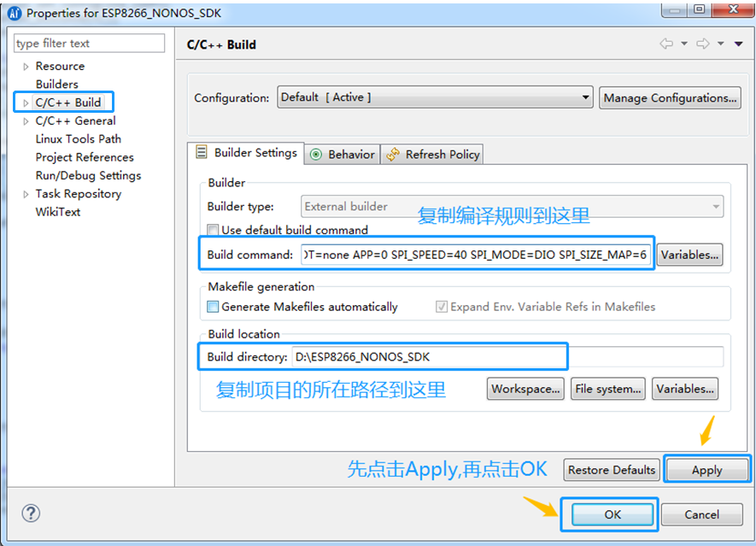
Task: Select Task Repository in the tree
Action: click(x=78, y=194)
